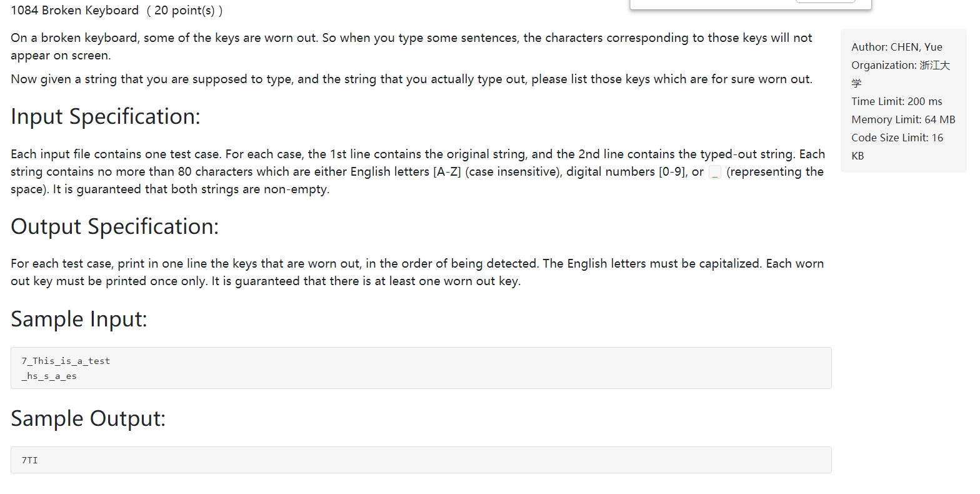
Task: Click the '( 20 point(s) )' score label
Action: 184,11
